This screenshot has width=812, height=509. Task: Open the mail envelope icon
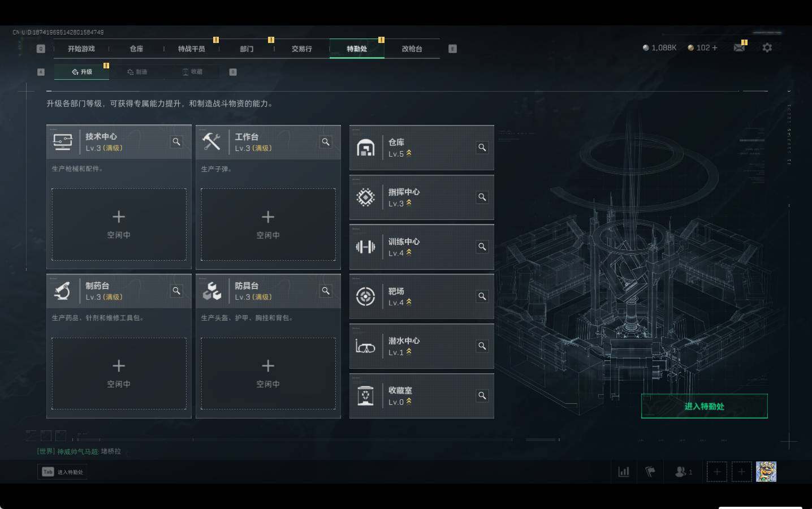click(739, 48)
